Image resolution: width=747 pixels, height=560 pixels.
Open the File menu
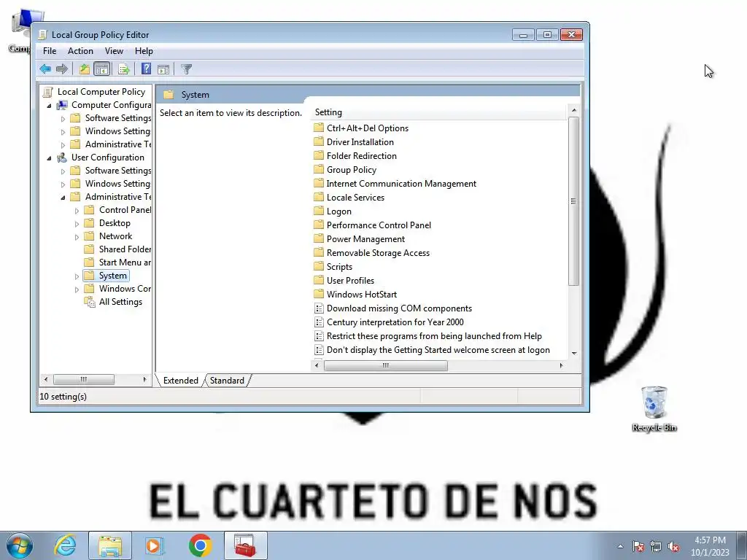[50, 51]
